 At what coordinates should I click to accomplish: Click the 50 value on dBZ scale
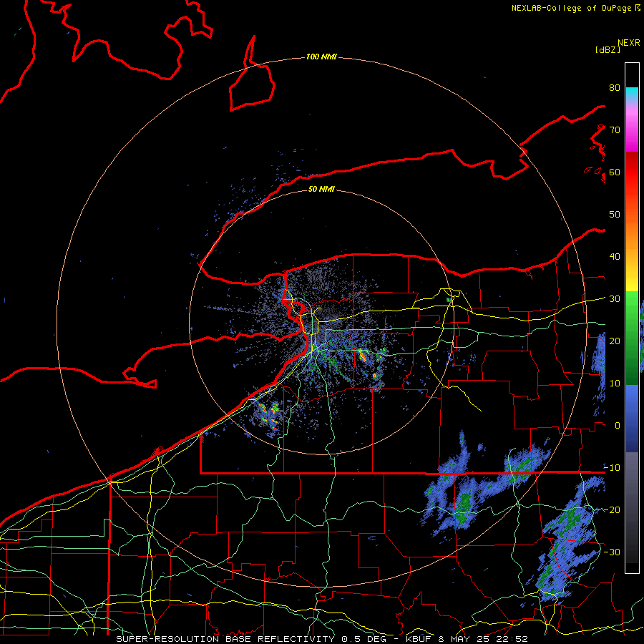click(x=615, y=215)
